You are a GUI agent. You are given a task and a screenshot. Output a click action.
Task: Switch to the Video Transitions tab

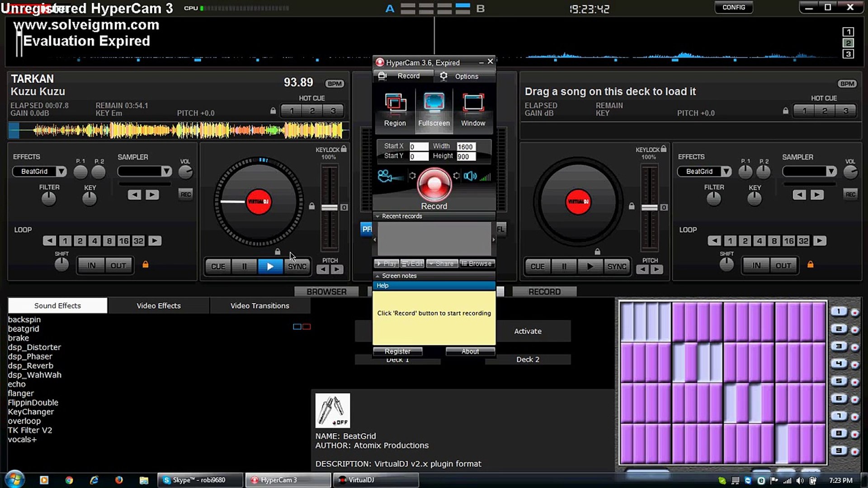tap(260, 305)
